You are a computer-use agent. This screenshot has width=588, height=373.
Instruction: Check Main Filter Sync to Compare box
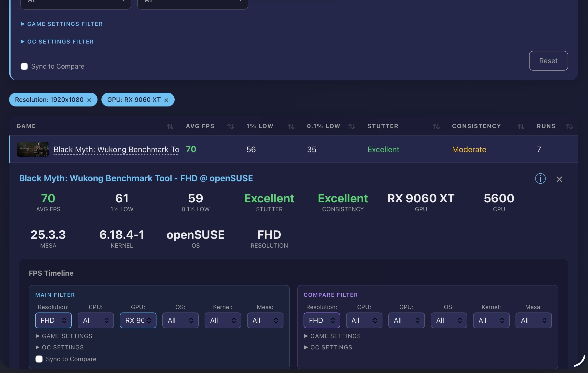tap(39, 359)
